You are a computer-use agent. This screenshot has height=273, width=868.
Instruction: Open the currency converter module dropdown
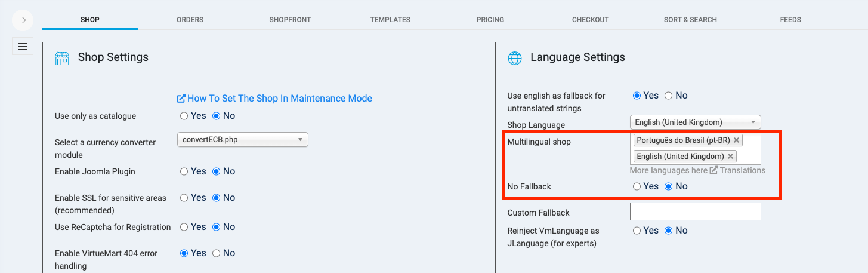pos(242,140)
